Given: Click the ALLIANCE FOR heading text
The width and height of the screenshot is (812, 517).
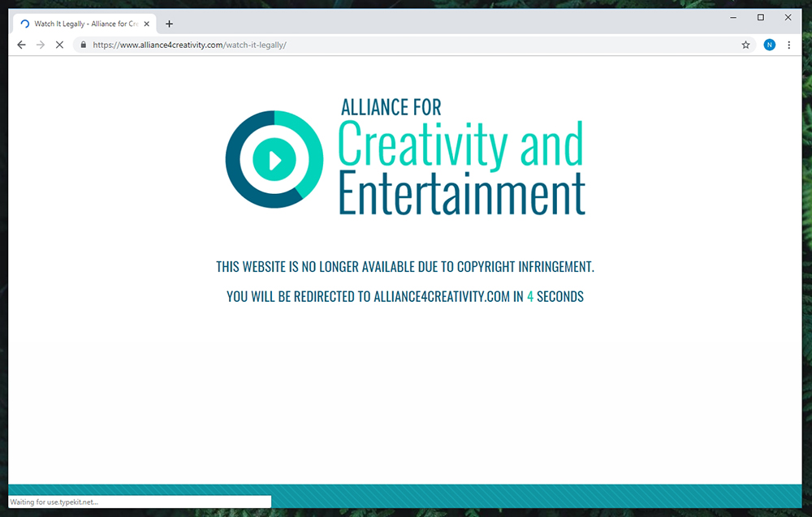Looking at the screenshot, I should [391, 108].
